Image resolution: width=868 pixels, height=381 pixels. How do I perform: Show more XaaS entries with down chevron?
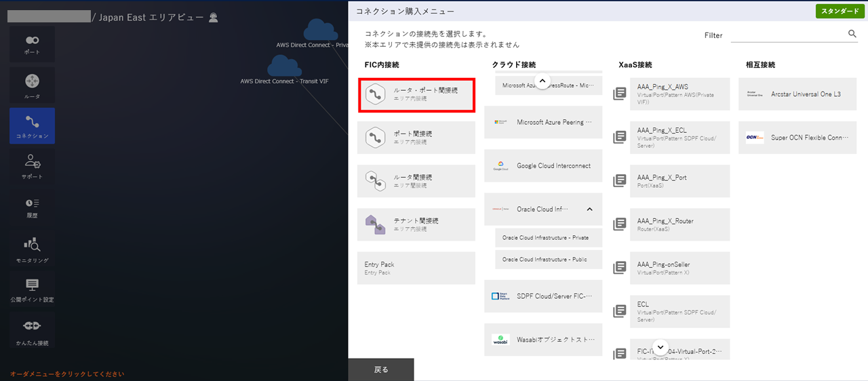tap(661, 346)
